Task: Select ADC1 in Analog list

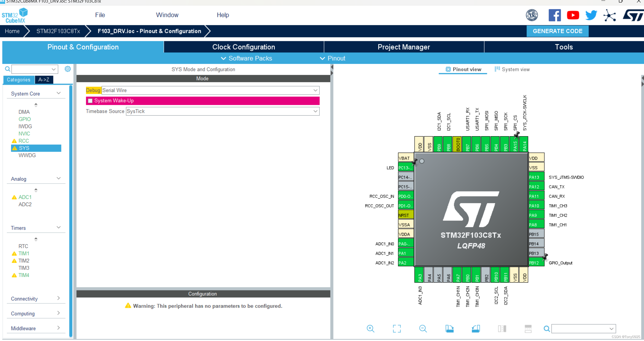Action: tap(25, 197)
